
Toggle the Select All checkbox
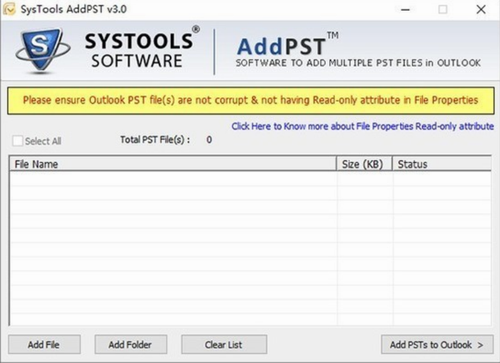click(17, 141)
